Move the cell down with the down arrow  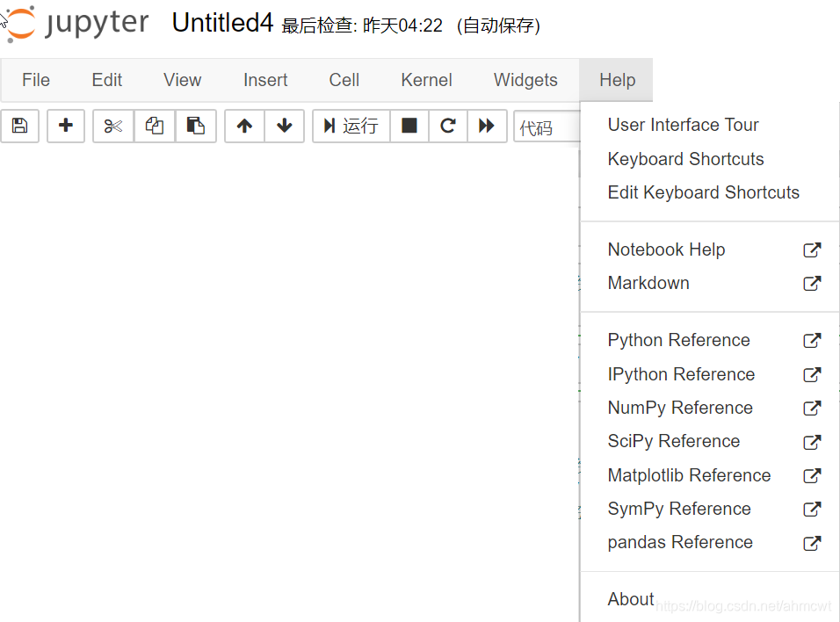284,126
